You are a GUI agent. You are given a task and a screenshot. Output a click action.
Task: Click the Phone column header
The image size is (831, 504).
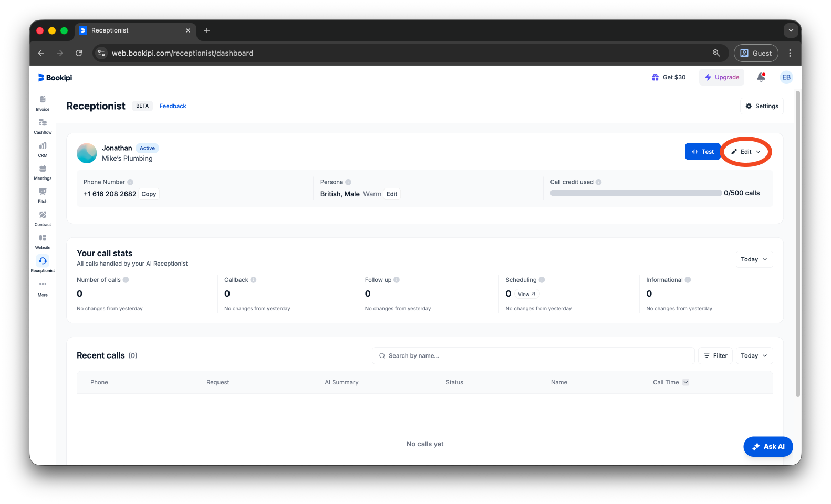pyautogui.click(x=99, y=382)
